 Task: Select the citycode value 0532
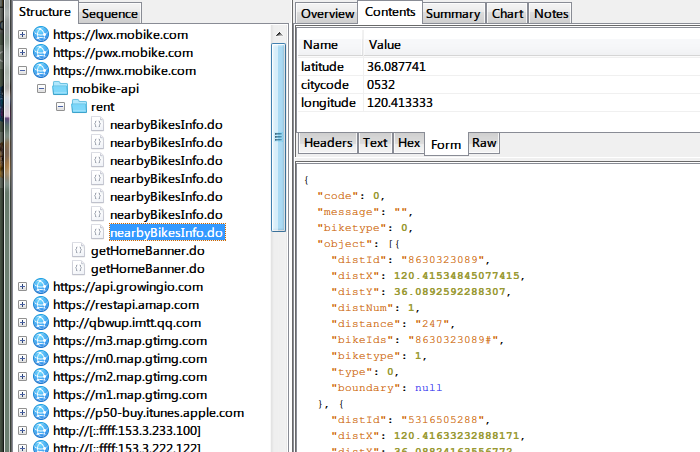tap(381, 84)
